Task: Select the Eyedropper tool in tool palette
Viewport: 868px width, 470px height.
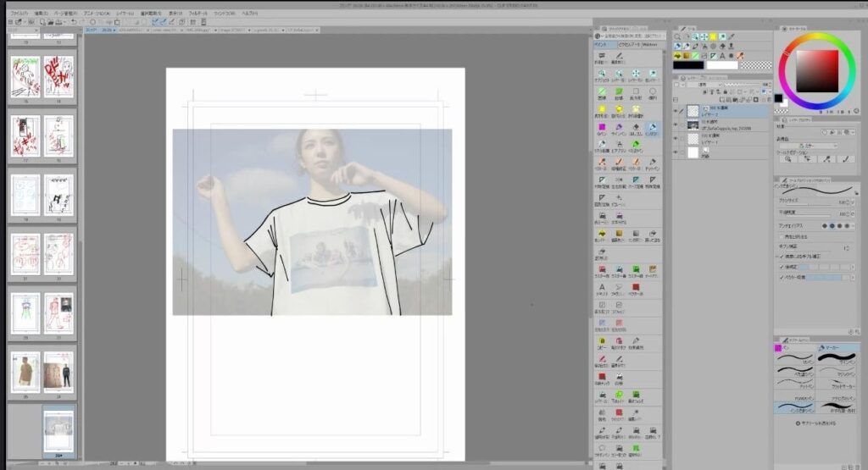Action: [732, 36]
